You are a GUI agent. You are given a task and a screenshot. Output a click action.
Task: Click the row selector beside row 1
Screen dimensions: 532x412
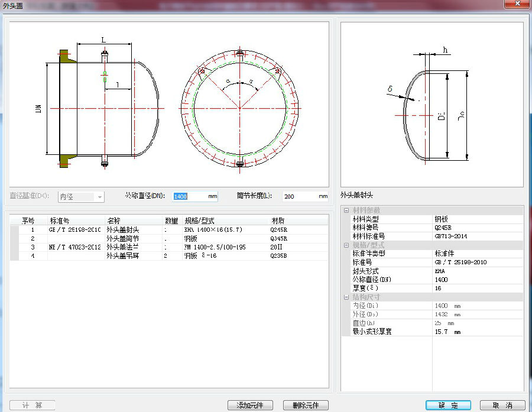click(x=14, y=230)
